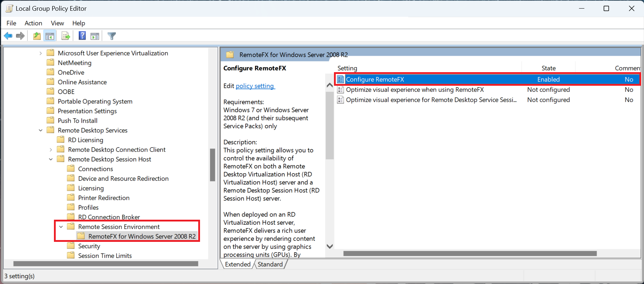Viewport: 644px width, 284px height.
Task: Click the description pane scroll-down arrow
Action: coord(330,246)
